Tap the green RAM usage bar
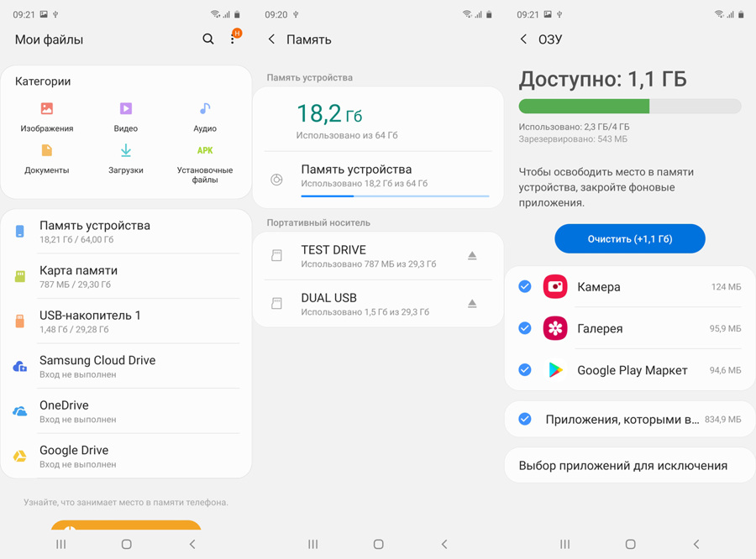Image resolution: width=756 pixels, height=559 pixels. 584,107
